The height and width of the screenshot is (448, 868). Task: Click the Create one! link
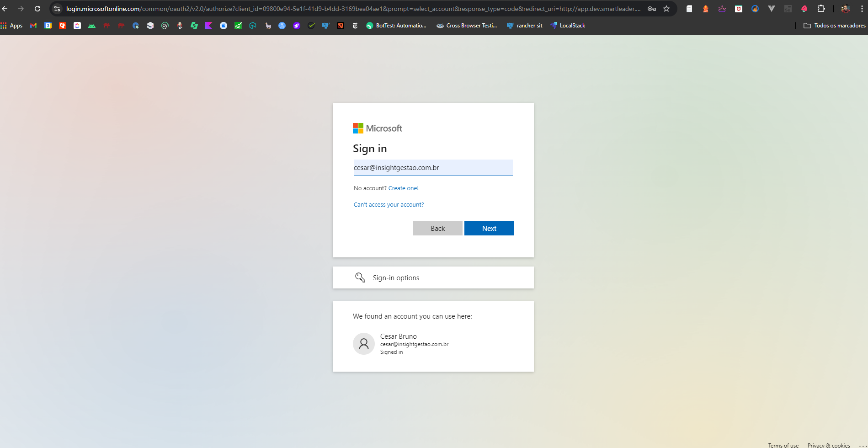click(x=403, y=188)
